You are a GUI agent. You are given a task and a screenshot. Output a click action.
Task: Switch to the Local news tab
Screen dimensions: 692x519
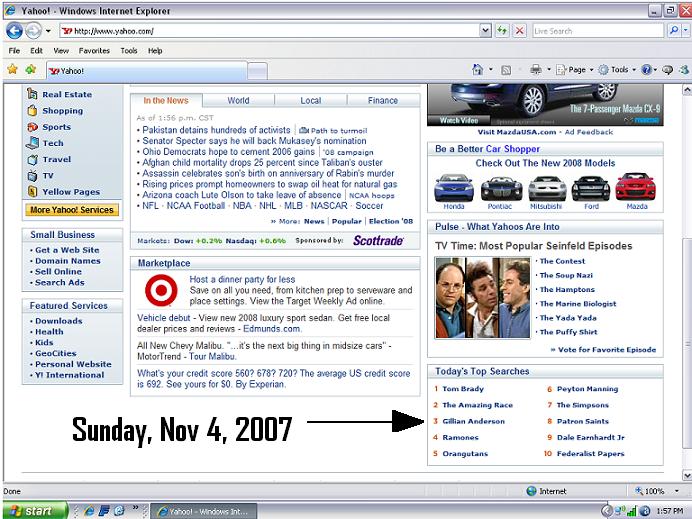[311, 101]
